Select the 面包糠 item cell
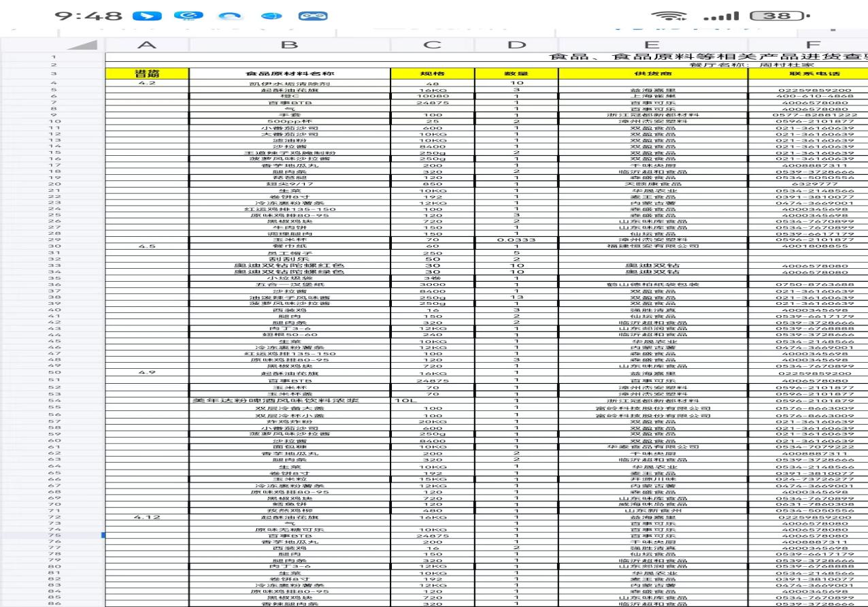This screenshot has width=868, height=607. tap(289, 447)
